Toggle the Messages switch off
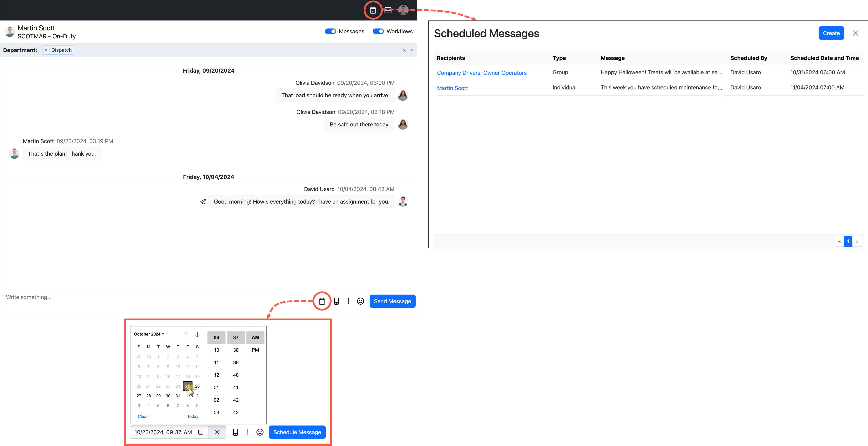Viewport: 868px width, 446px height. [x=330, y=31]
